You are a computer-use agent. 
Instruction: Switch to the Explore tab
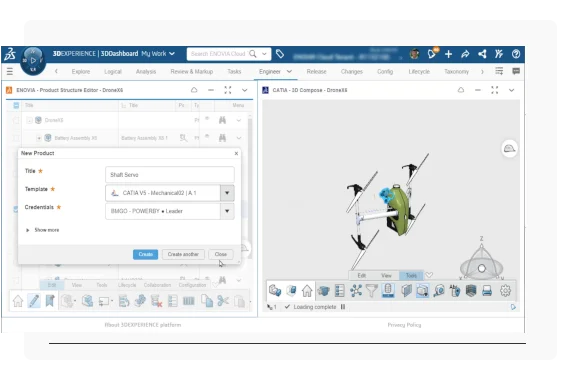tap(81, 71)
